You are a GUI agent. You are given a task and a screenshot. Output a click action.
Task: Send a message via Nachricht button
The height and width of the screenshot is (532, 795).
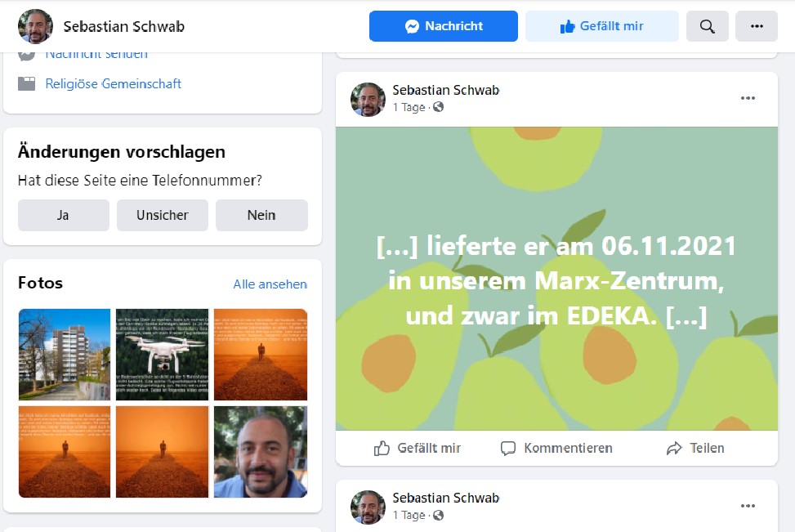point(444,26)
